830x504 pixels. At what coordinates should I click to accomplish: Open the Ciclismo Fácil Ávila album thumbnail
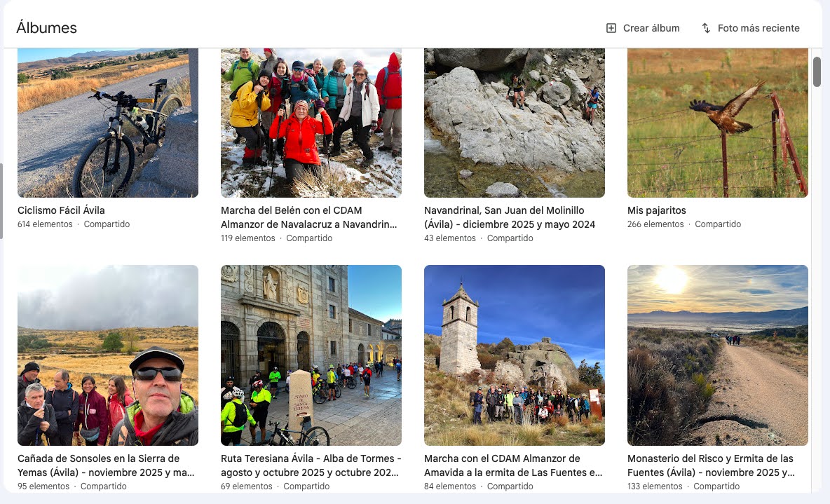108,123
